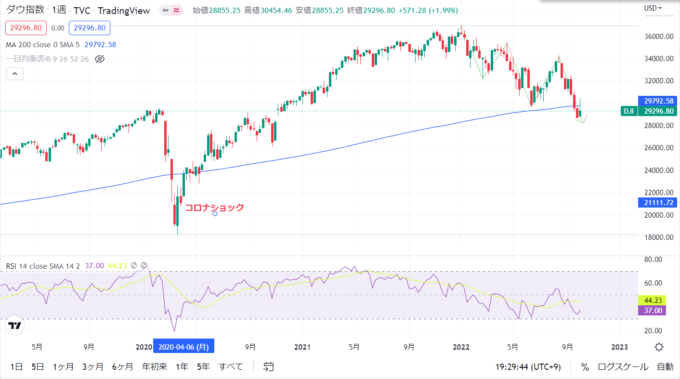The height and width of the screenshot is (379, 680).
Task: Toggle Ichimoku indicator visibility eye icon
Action: point(99,59)
